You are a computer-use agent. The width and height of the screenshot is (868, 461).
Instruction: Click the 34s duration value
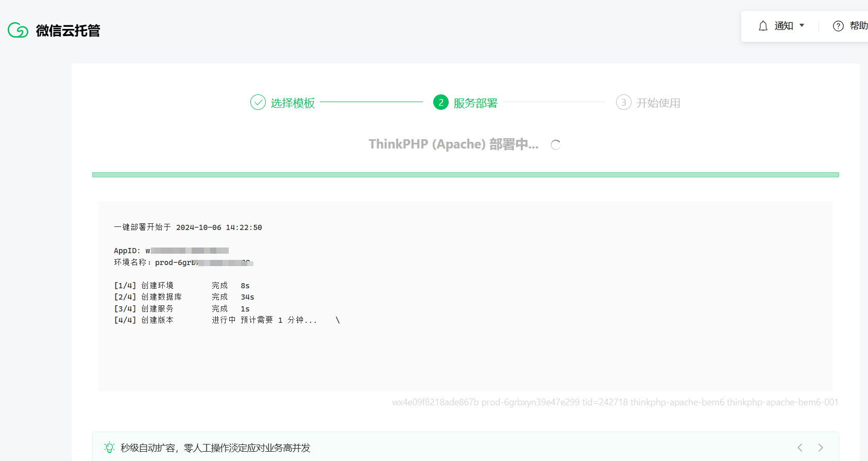(x=247, y=297)
